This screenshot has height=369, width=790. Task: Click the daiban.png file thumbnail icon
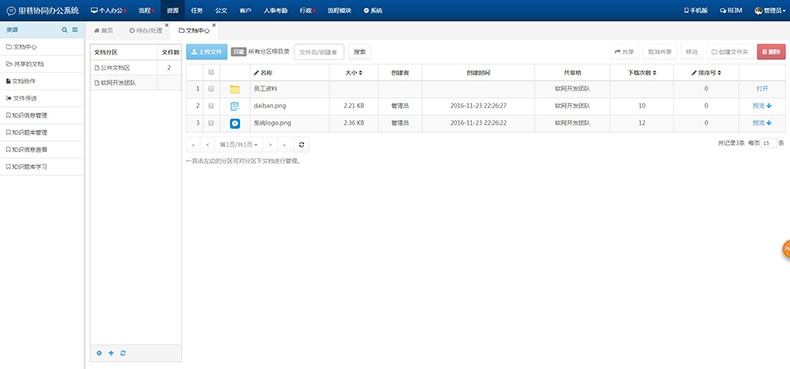click(x=235, y=106)
